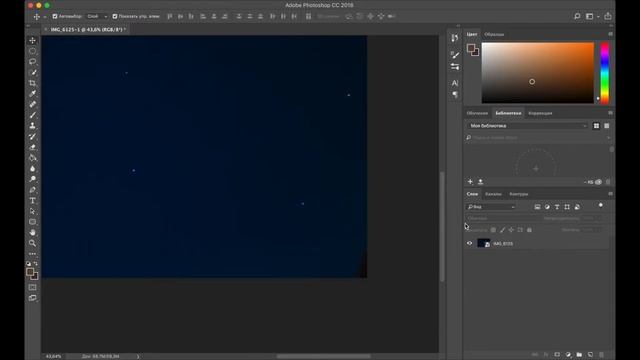The image size is (640, 360).
Task: Select the Zoom tool
Action: click(32, 243)
